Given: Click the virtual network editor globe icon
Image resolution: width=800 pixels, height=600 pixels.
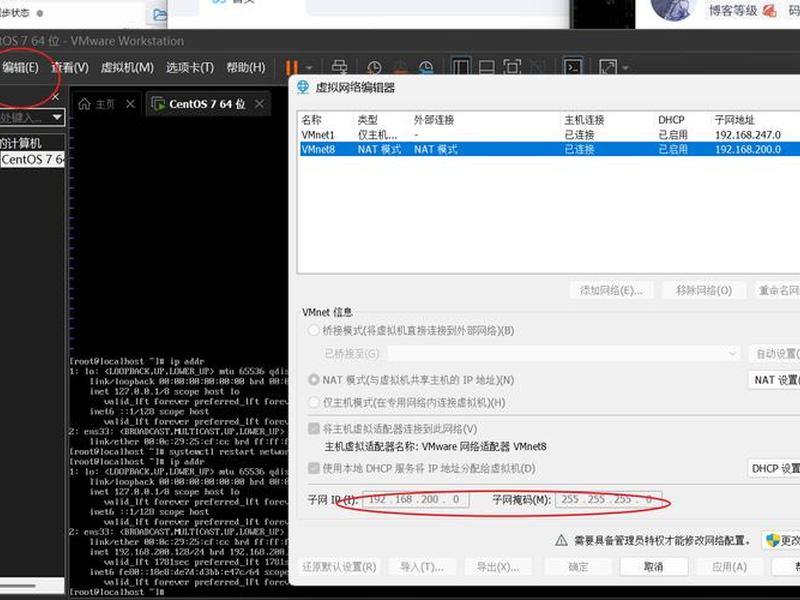Looking at the screenshot, I should (x=303, y=88).
